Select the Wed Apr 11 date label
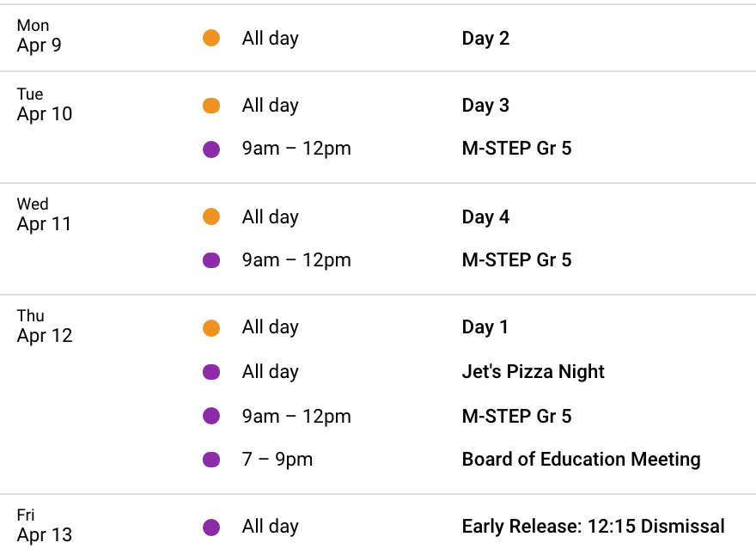The height and width of the screenshot is (555, 756). pyautogui.click(x=44, y=214)
